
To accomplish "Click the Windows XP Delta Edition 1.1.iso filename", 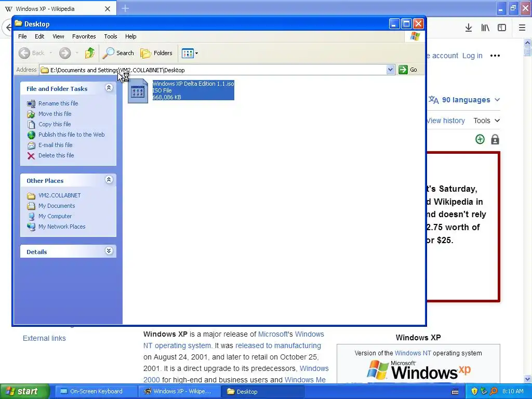I will (x=193, y=84).
